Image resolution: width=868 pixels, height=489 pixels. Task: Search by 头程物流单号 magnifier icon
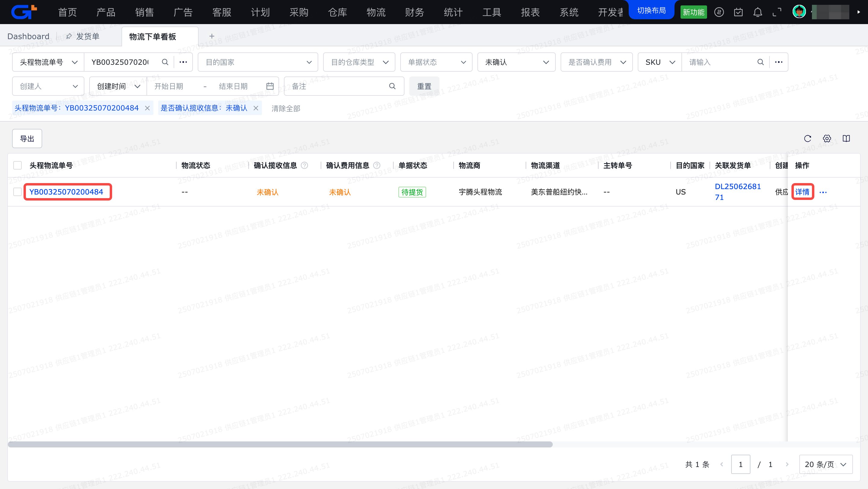[x=165, y=62]
